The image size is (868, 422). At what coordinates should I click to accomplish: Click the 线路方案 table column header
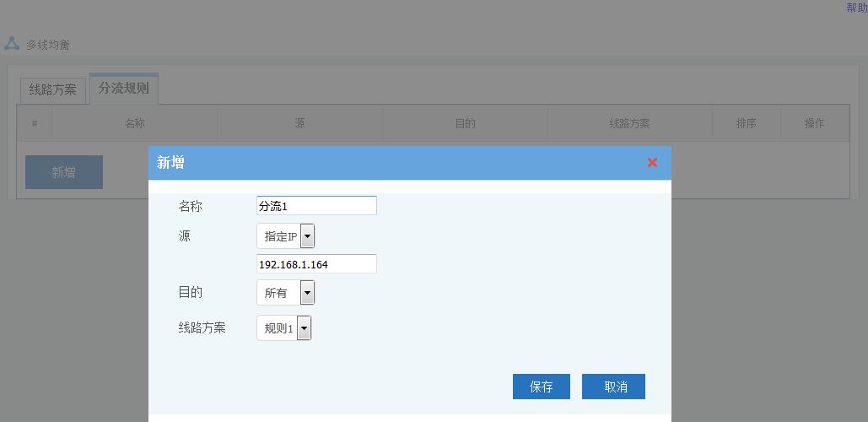click(629, 123)
